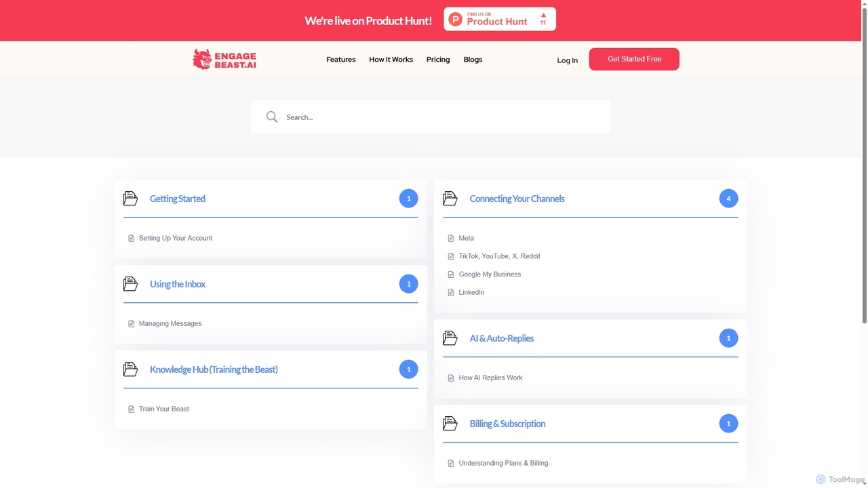Open the How It Works menu item
Image resolution: width=868 pixels, height=488 pixels.
(391, 60)
